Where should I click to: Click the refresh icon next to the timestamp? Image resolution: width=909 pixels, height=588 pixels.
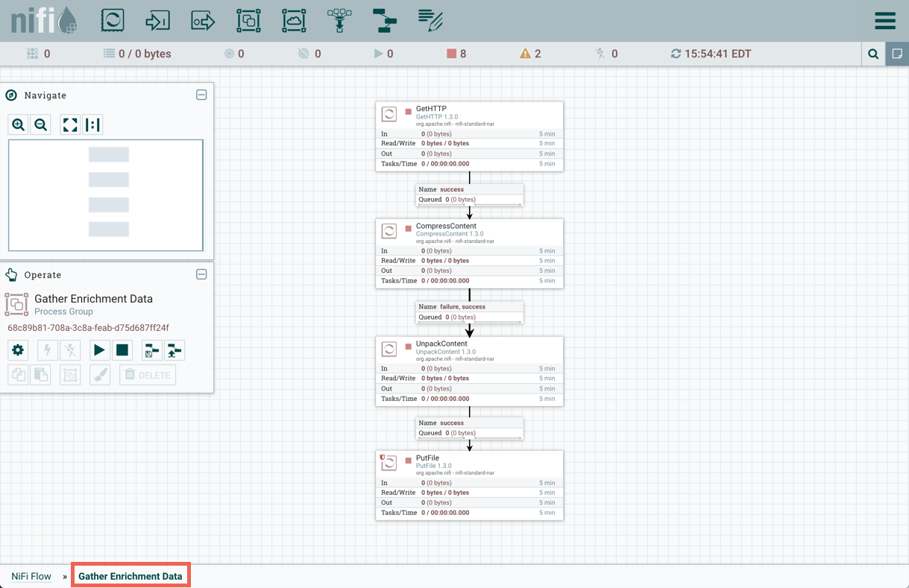pos(675,53)
